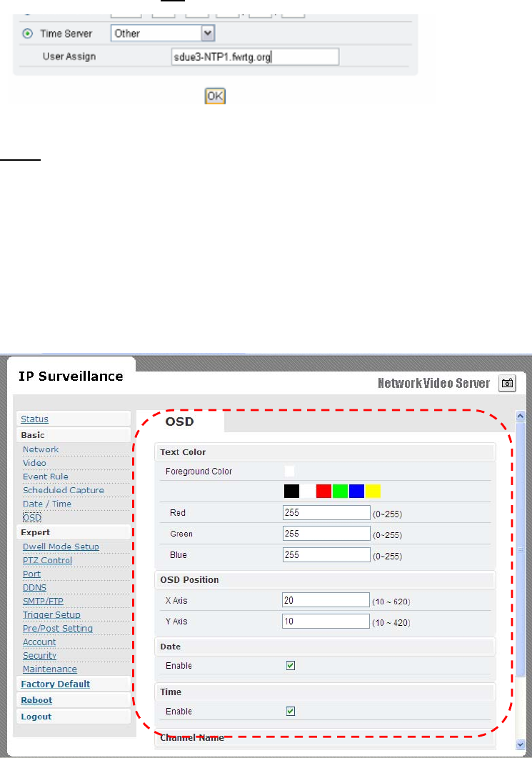Click the Factory Default link
This screenshot has height=758, width=532.
click(x=55, y=684)
